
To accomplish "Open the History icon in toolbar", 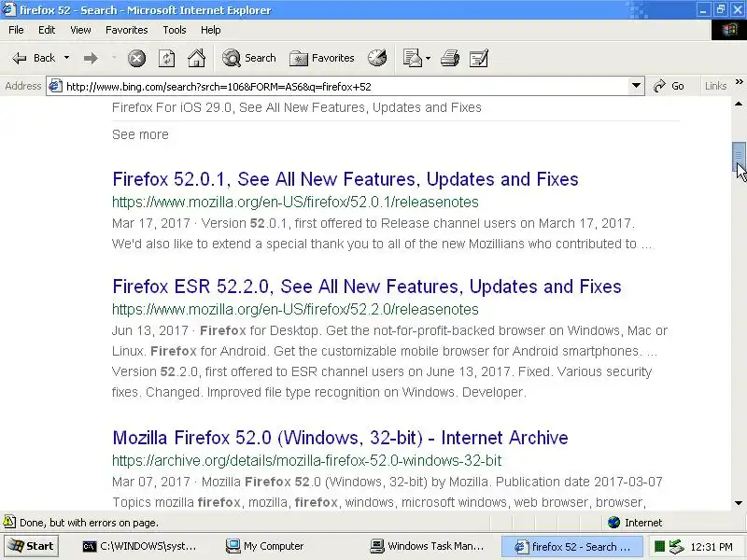I will pyautogui.click(x=377, y=58).
